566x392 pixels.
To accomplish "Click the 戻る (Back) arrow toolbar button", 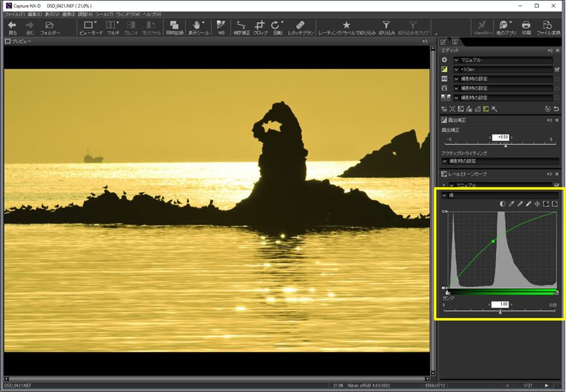I will click(12, 27).
